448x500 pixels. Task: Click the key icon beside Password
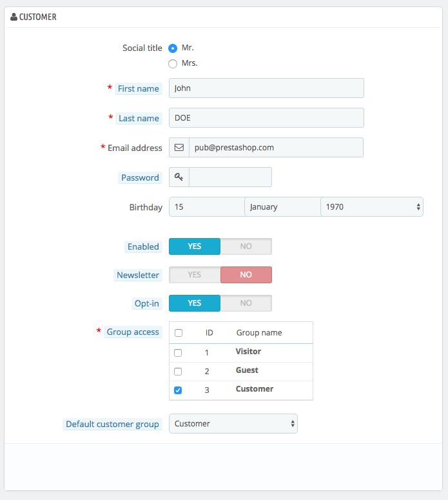pyautogui.click(x=179, y=177)
